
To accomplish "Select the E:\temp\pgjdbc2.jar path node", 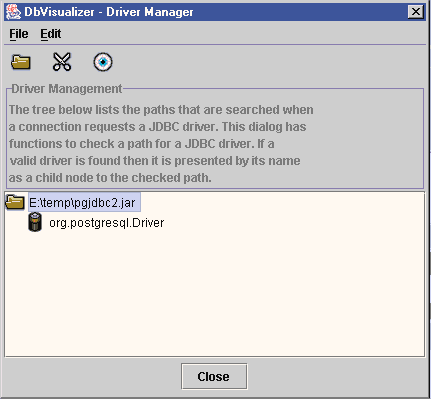I will coord(84,202).
